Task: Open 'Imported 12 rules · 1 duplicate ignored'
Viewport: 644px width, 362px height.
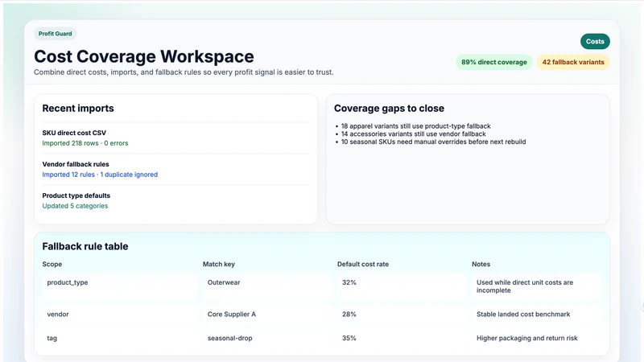Action: point(100,175)
